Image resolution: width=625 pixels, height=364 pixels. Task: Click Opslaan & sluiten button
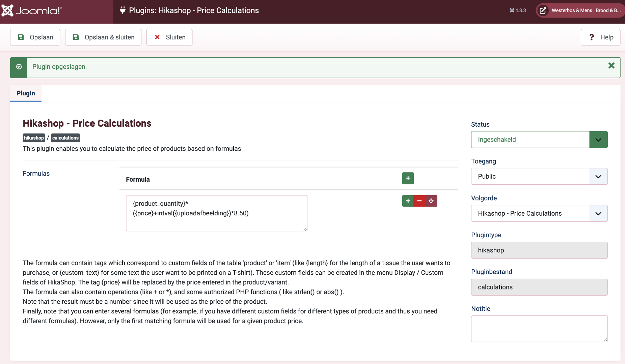pyautogui.click(x=103, y=37)
